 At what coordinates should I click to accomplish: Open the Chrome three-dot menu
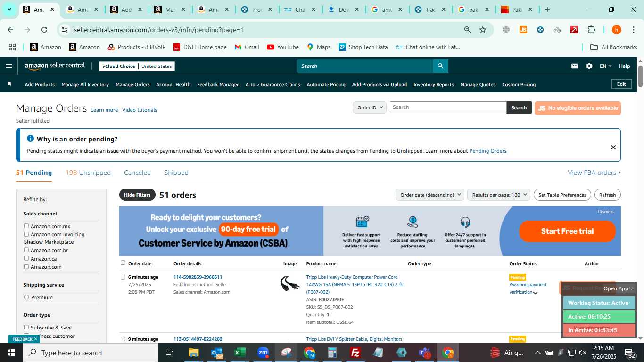pyautogui.click(x=633, y=30)
